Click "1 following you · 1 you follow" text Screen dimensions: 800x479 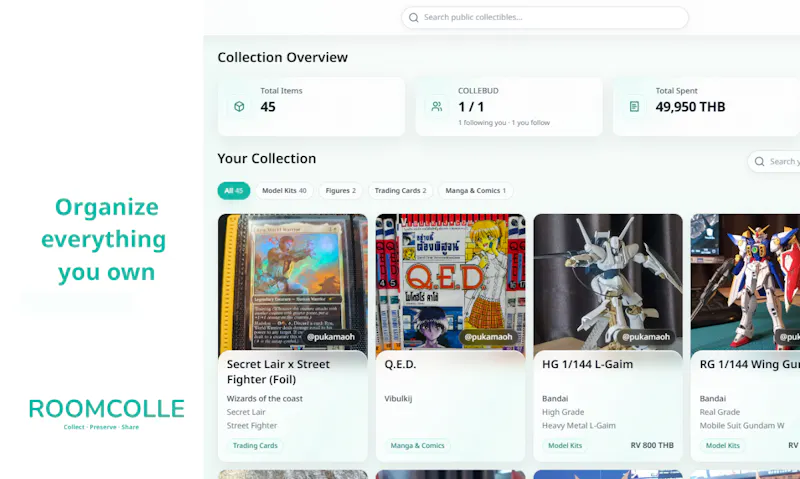504,122
